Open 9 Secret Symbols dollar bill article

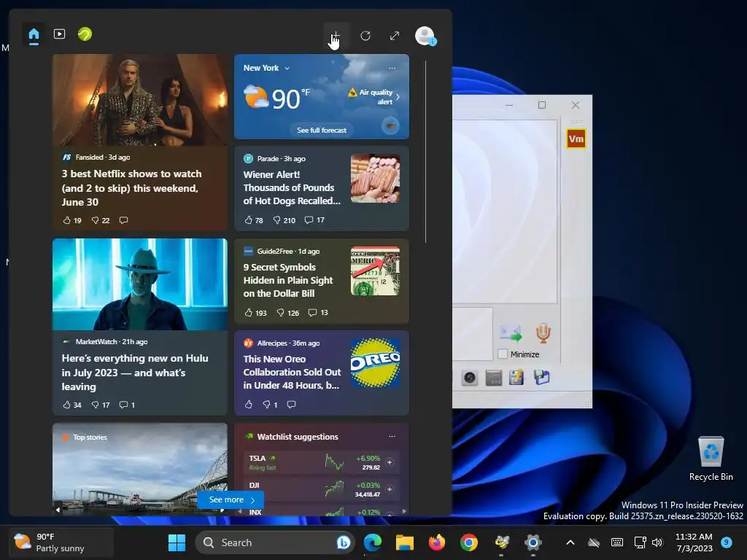click(288, 281)
